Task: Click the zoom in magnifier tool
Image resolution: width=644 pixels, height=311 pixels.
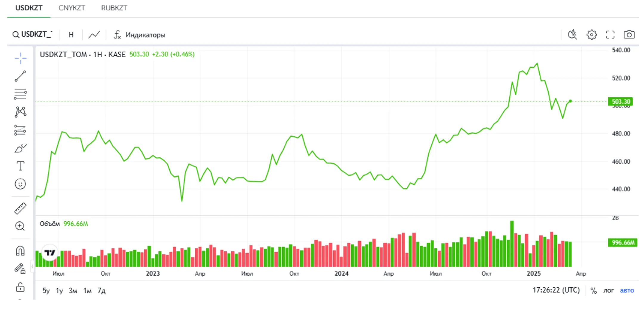Action: (20, 226)
